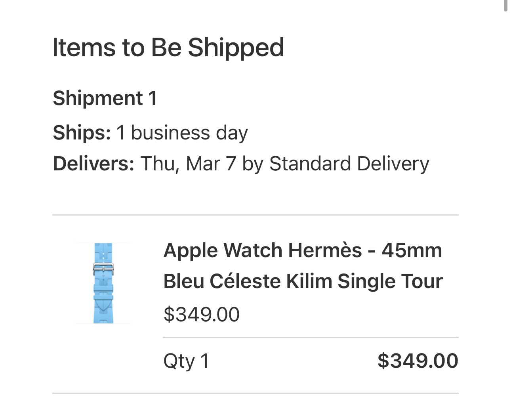Image resolution: width=511 pixels, height=420 pixels.
Task: Click the divider line above the product
Action: click(x=255, y=215)
